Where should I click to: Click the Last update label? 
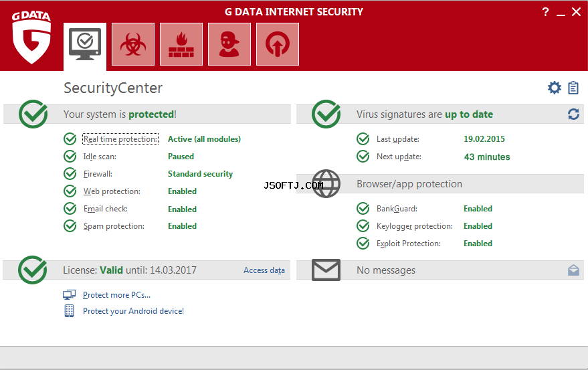click(x=398, y=139)
